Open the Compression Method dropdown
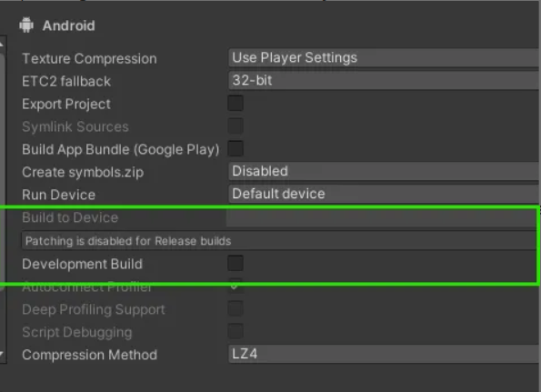The width and height of the screenshot is (541, 392). (x=385, y=354)
